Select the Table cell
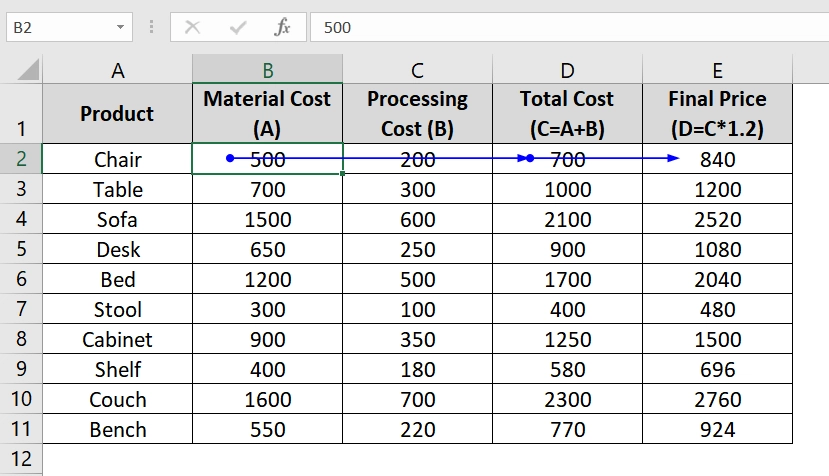This screenshot has width=829, height=476. point(117,189)
